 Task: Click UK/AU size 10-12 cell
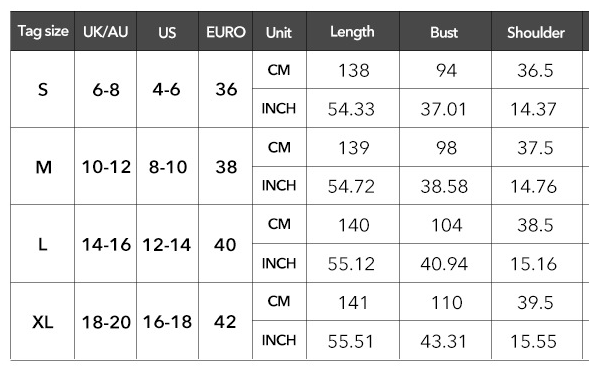(106, 167)
